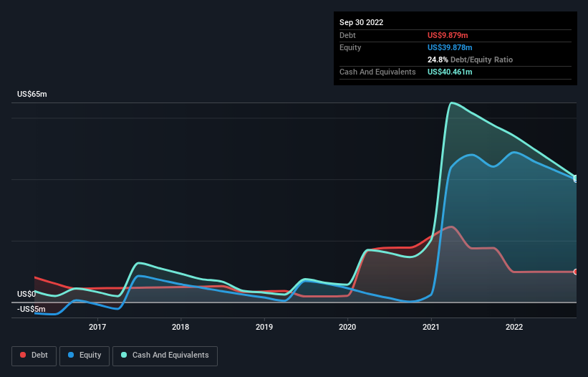Click the US$39.878m equity value
This screenshot has height=377, width=588.
pyautogui.click(x=450, y=47)
